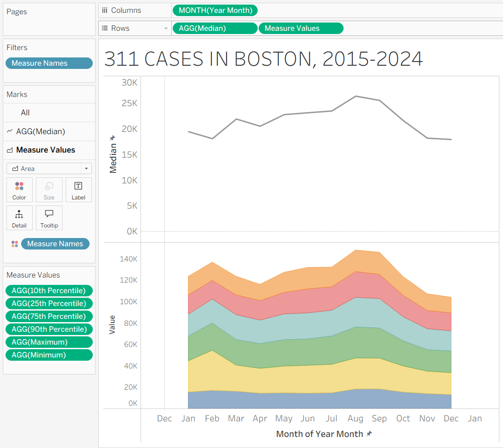The width and height of the screenshot is (503, 448).
Task: Click Measure Names filter pill
Action: [x=49, y=63]
